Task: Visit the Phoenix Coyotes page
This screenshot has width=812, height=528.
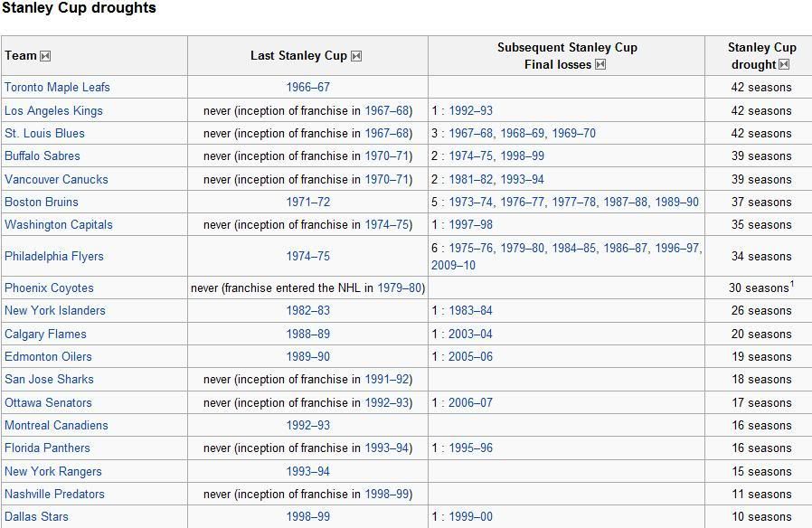Action: point(49,288)
